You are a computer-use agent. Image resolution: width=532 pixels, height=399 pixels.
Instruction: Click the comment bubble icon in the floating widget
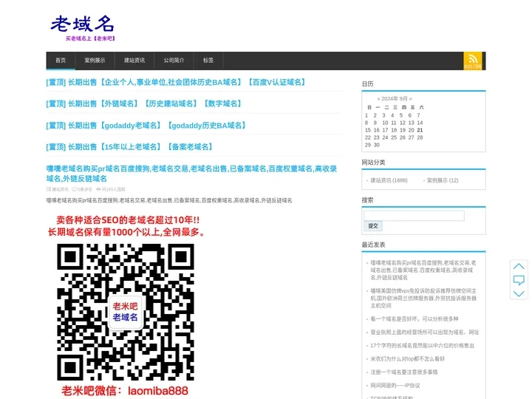[519, 280]
